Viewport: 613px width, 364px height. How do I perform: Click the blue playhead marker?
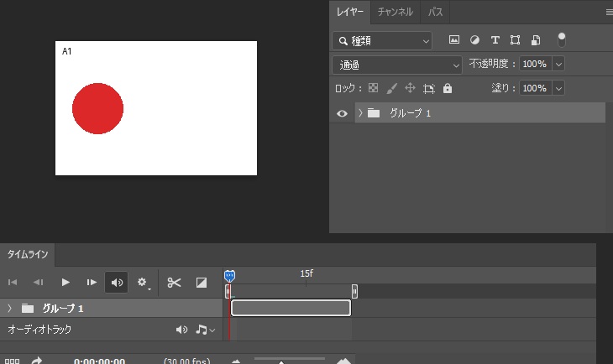tap(229, 276)
